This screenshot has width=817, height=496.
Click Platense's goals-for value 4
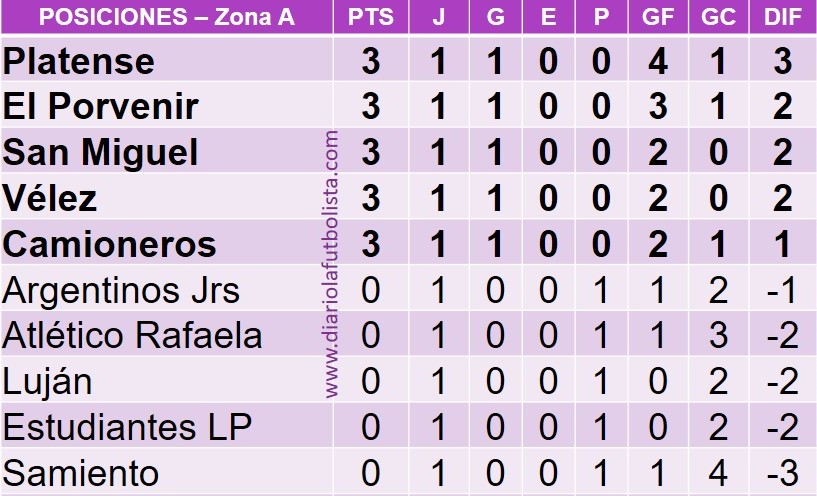pos(657,62)
